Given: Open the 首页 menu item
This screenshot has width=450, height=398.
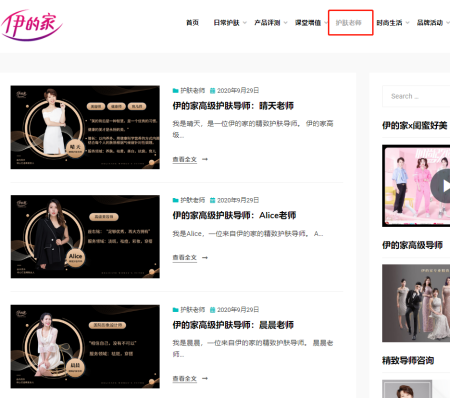Looking at the screenshot, I should [192, 23].
